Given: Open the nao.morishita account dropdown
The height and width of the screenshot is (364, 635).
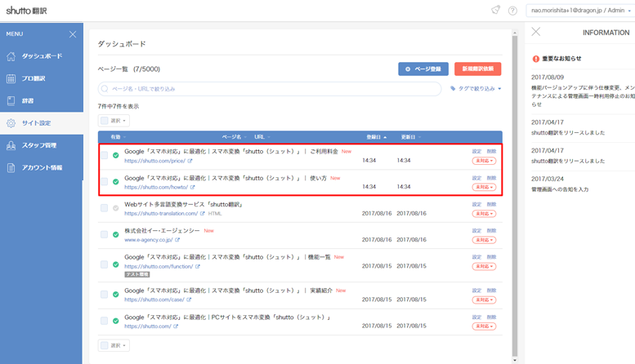Looking at the screenshot, I should (x=581, y=11).
